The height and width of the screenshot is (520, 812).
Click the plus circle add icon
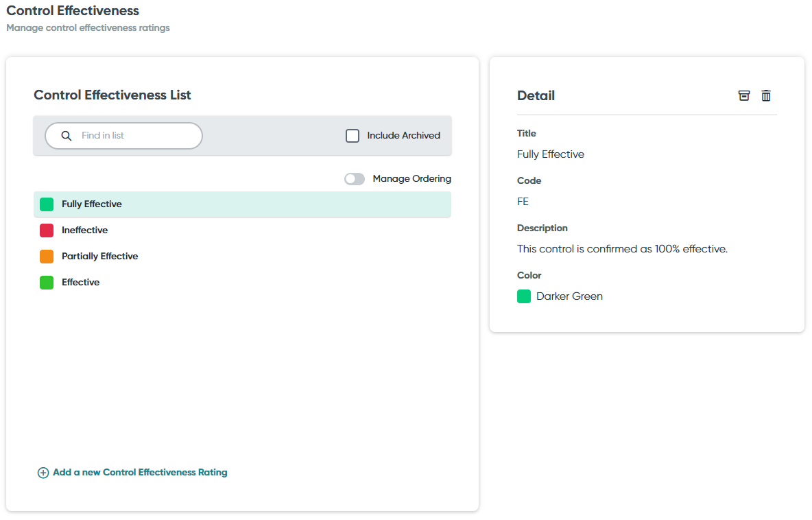coord(43,473)
